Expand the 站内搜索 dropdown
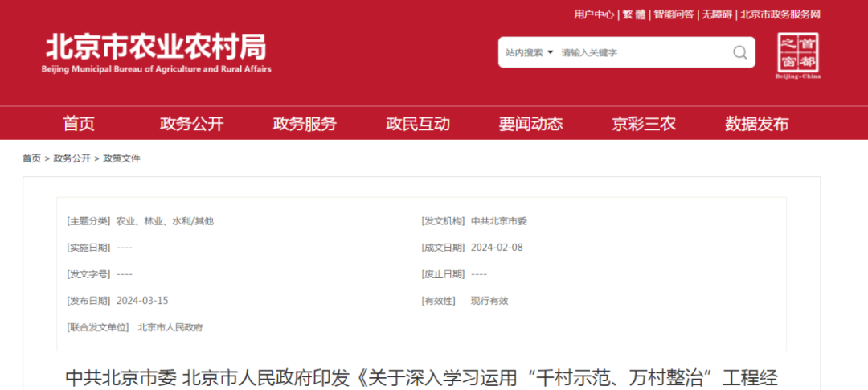Screen dimensions: 868x390 [529, 52]
